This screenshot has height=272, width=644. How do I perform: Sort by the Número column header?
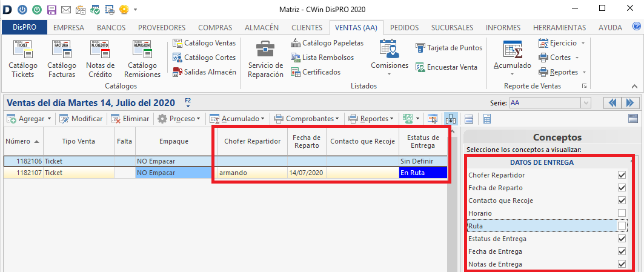pos(23,141)
